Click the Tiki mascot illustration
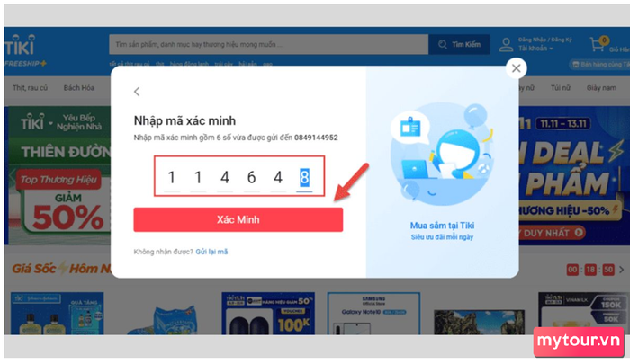This screenshot has width=630, height=364. click(442, 153)
